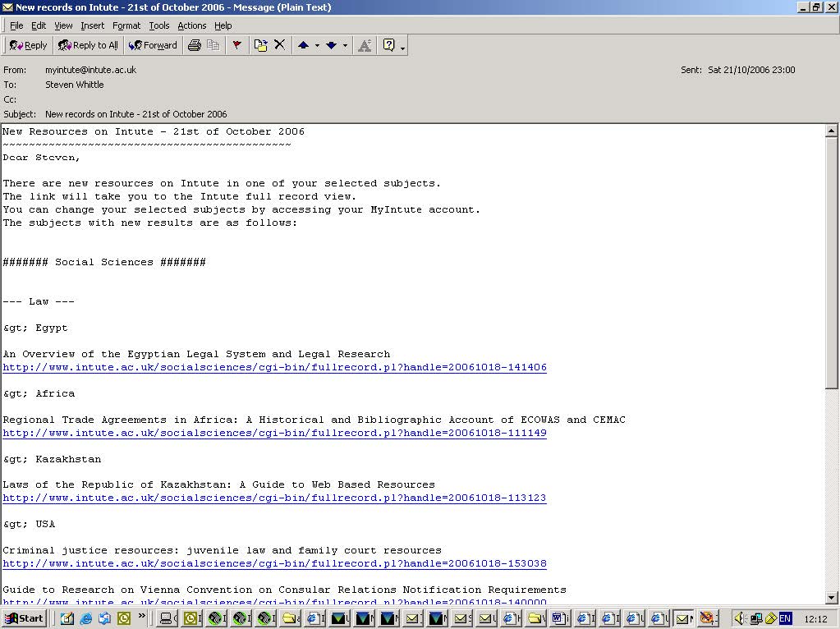Print the message using printer icon
The image size is (840, 629).
click(x=195, y=45)
